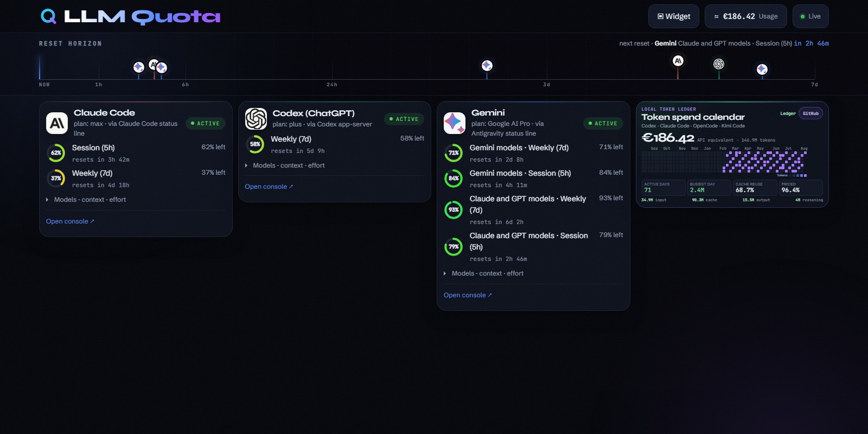Click the Busiest Day 2.4M stat tile
The image size is (868, 434).
click(x=710, y=188)
